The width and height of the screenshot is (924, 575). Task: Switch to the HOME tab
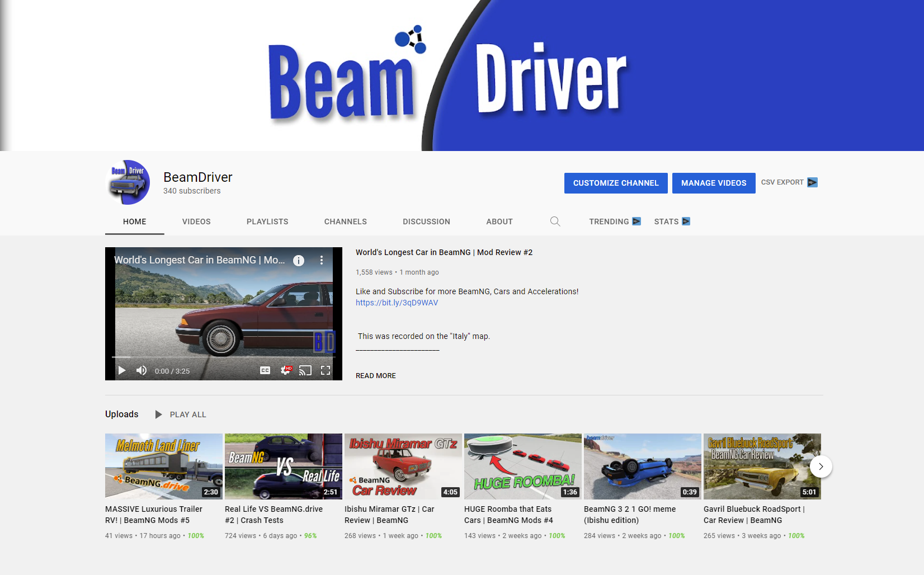coord(135,221)
